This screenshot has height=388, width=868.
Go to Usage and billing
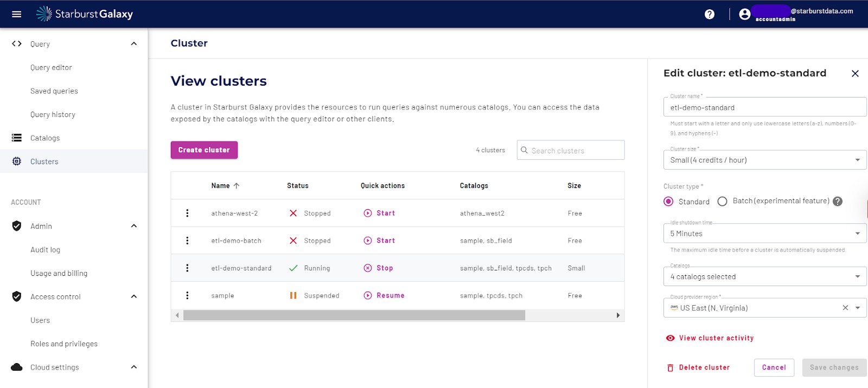pos(59,273)
